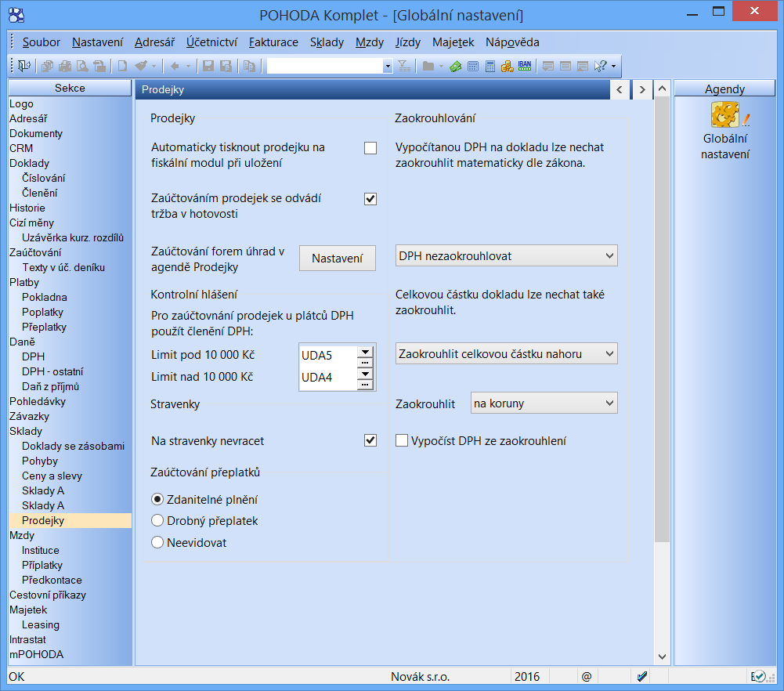784x691 pixels.
Task: Click the green banknote icon in toolbar
Action: coord(456,67)
